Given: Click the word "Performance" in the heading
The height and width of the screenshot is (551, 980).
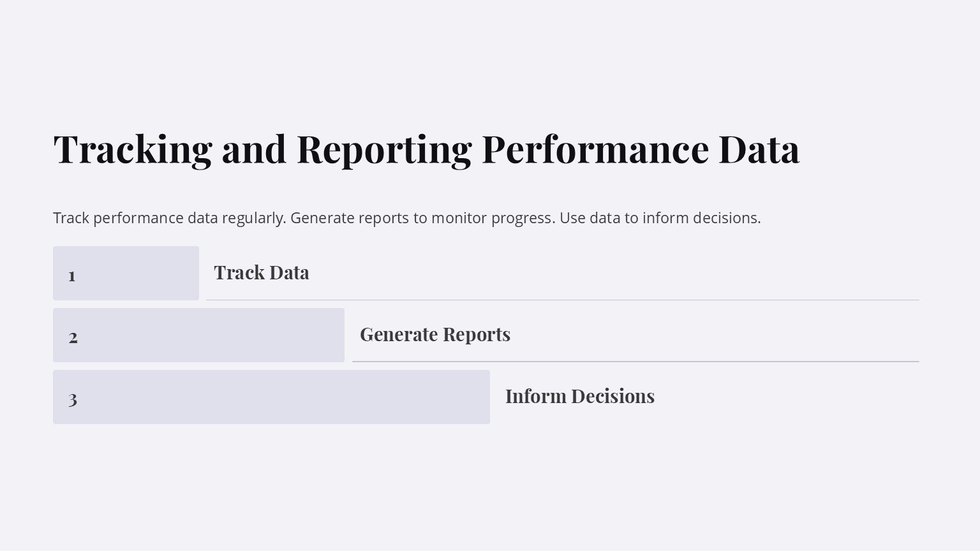Looking at the screenshot, I should [x=595, y=149].
